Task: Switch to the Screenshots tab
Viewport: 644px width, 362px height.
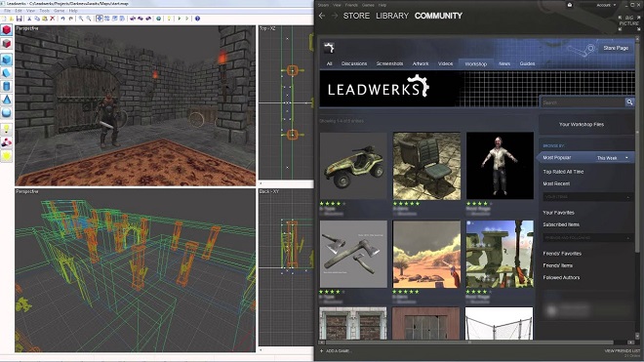Action: coord(389,63)
